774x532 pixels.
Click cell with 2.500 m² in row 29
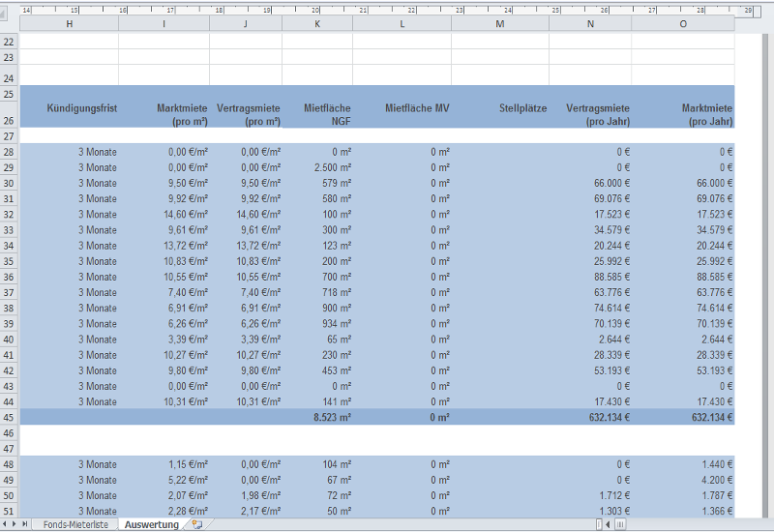(317, 167)
